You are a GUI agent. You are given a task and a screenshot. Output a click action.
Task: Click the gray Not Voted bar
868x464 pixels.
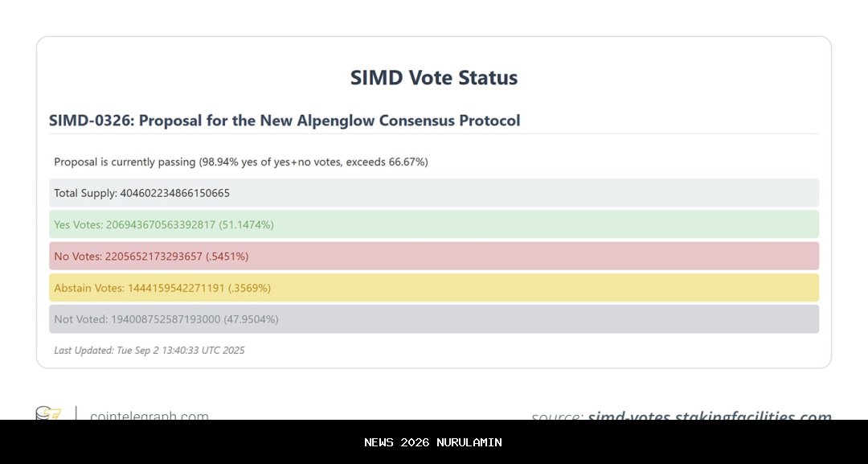[x=434, y=319]
